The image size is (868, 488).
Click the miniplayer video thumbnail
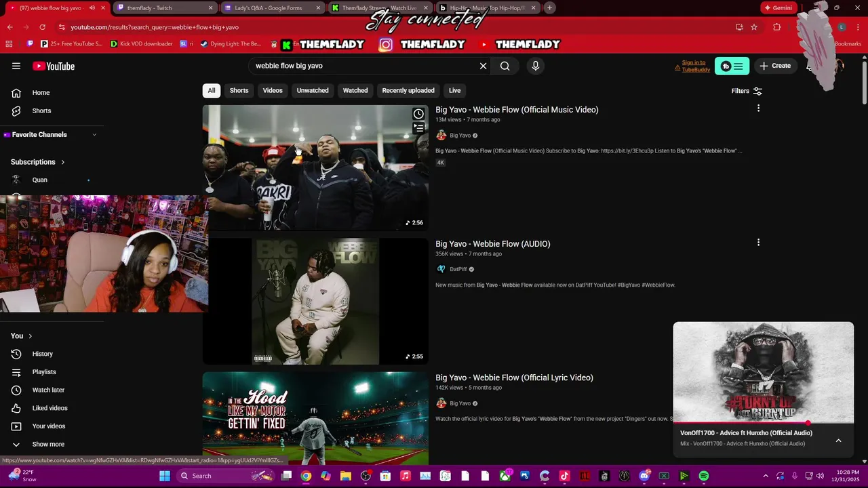764,372
